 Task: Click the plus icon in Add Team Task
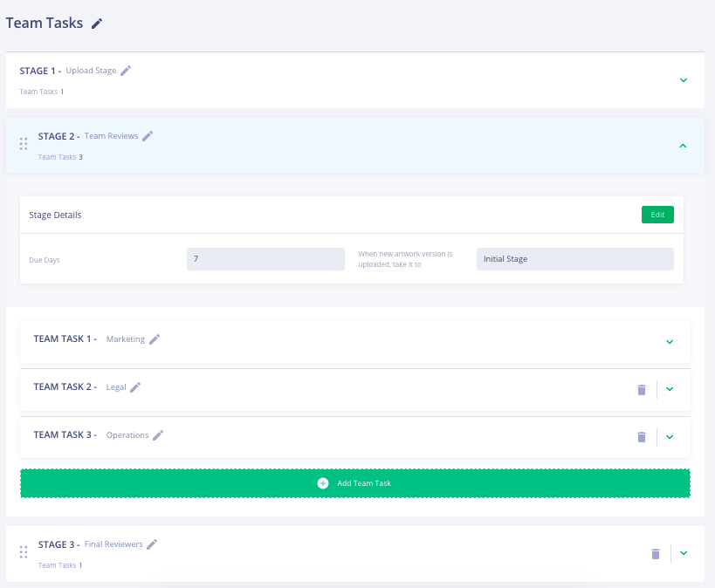323,483
